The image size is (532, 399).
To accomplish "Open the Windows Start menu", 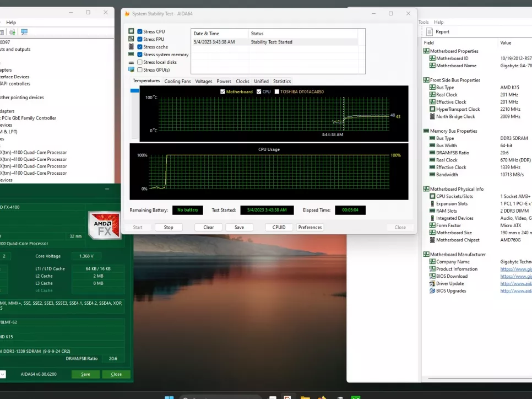I will [169, 397].
